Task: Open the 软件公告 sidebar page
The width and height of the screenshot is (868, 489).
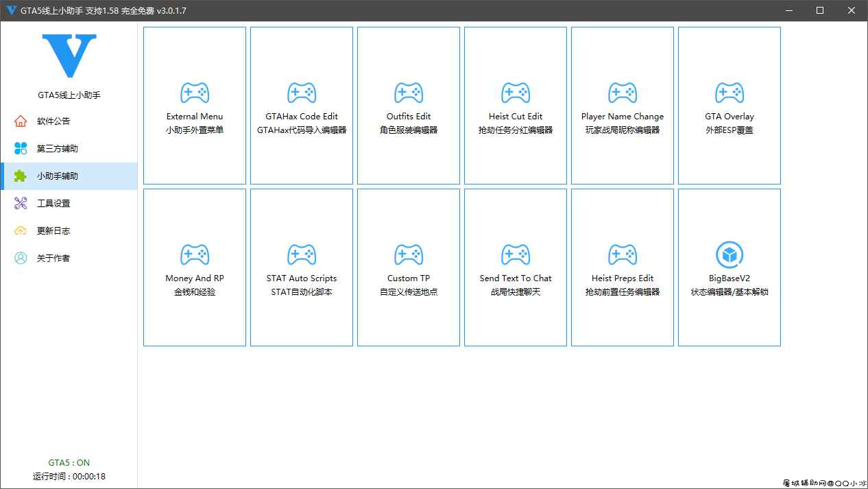Action: 69,121
